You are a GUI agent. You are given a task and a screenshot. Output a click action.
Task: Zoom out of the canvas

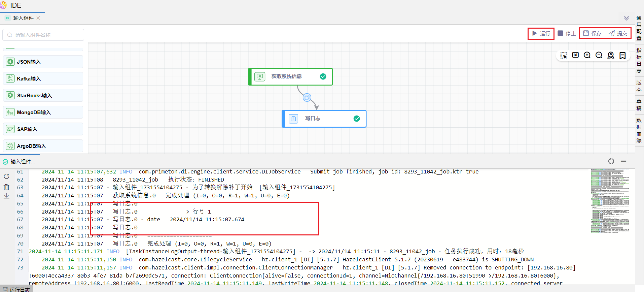click(x=599, y=55)
